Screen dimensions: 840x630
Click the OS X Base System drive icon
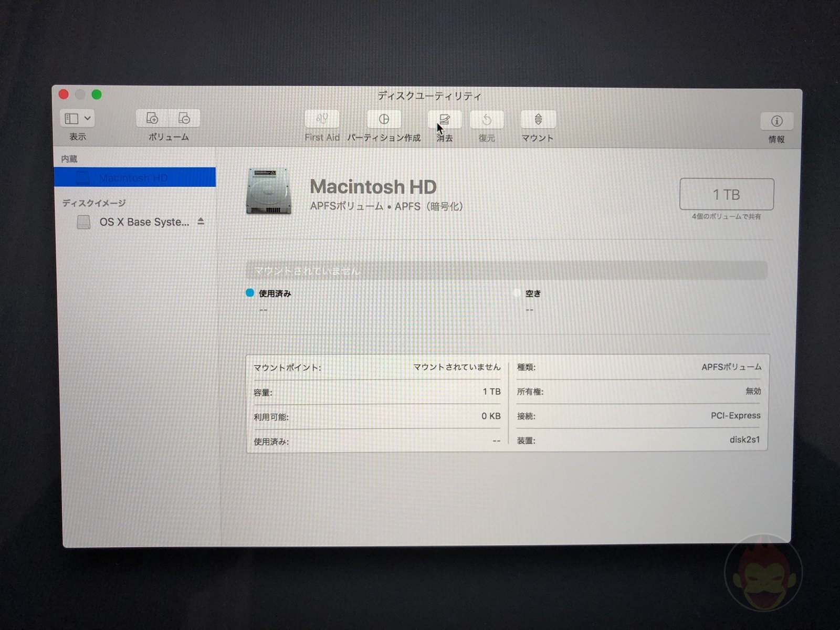pos(83,222)
